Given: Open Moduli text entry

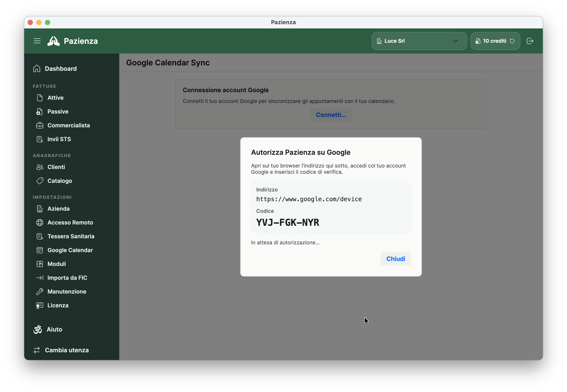Looking at the screenshot, I should 57,264.
